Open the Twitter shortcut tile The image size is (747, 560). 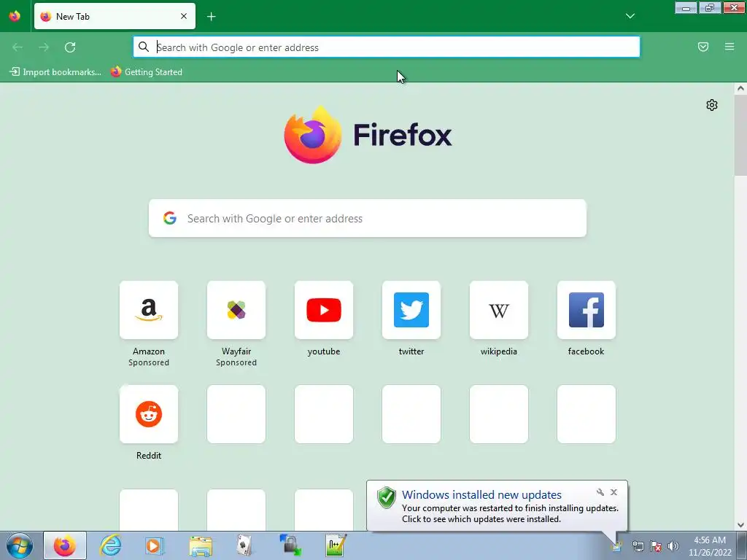411,310
